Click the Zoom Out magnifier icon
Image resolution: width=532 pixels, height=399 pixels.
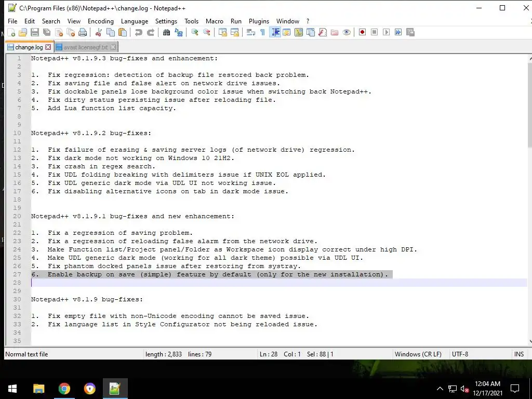[206, 32]
